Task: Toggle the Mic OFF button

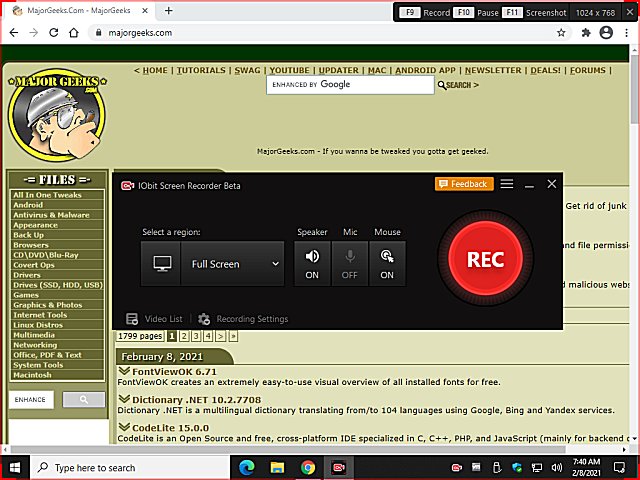Action: click(350, 264)
